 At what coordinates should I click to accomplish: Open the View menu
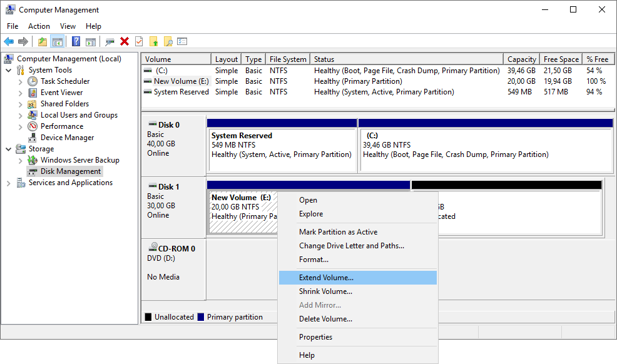click(68, 26)
